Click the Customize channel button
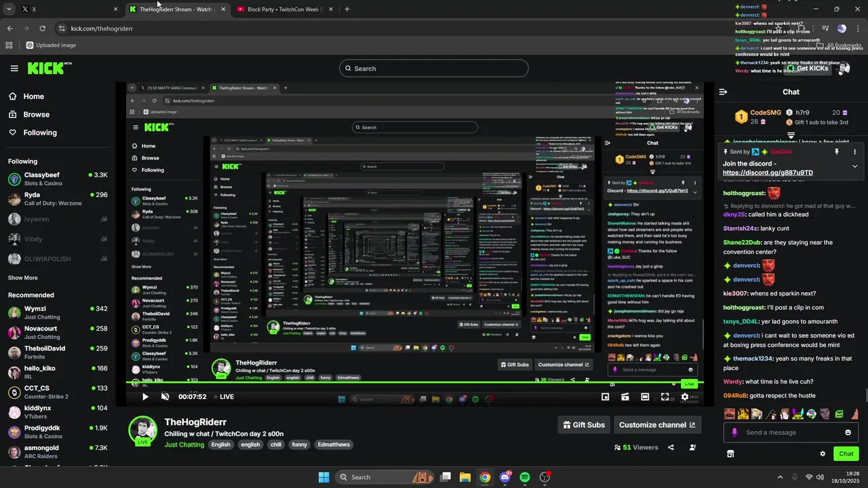 click(657, 425)
